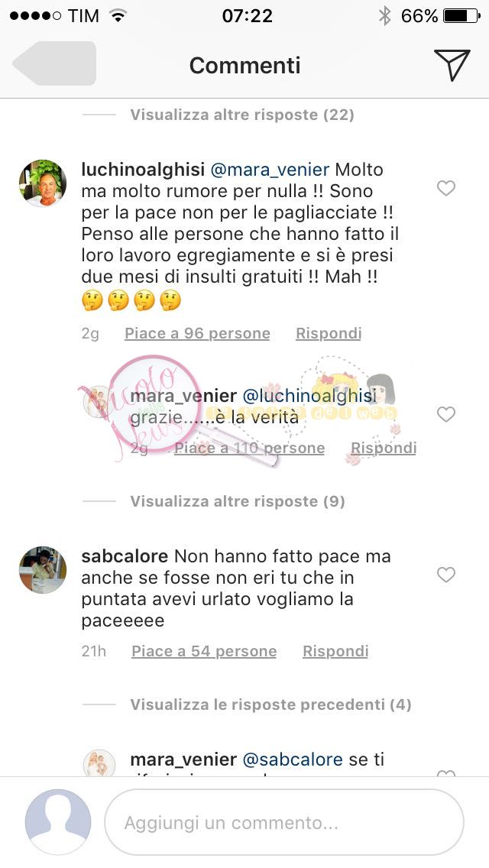Expand 'Visualizza altre risposte (9)'
This screenshot has width=489, height=868.
point(238,501)
